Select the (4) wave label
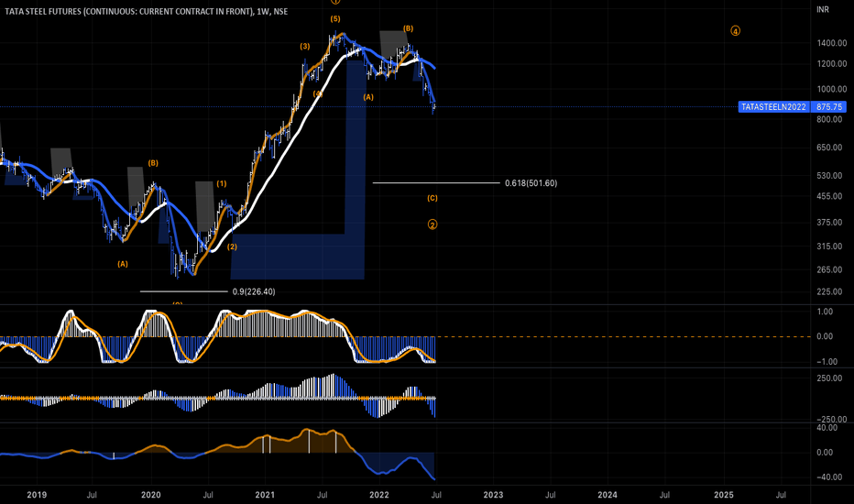This screenshot has height=504, width=854. [x=318, y=93]
